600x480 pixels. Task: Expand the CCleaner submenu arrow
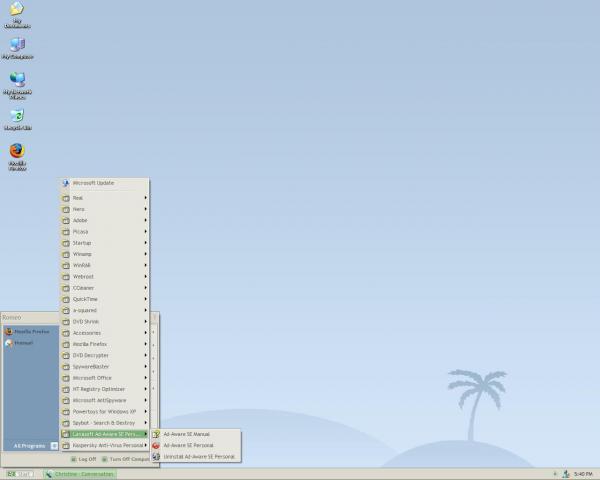coord(145,288)
